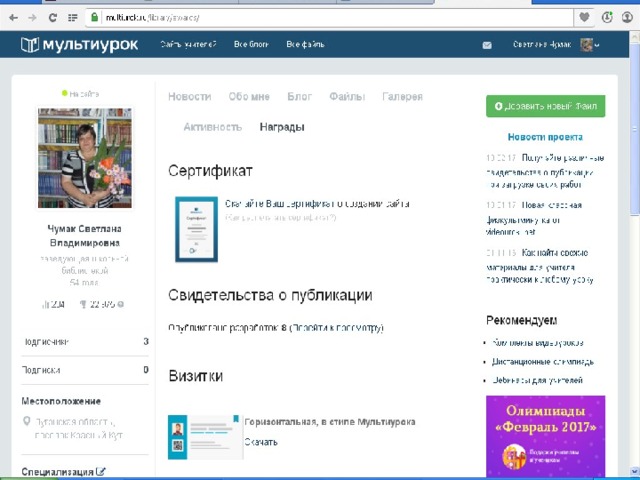The height and width of the screenshot is (480, 640).
Task: Click the browser account profile icon
Action: point(627,17)
